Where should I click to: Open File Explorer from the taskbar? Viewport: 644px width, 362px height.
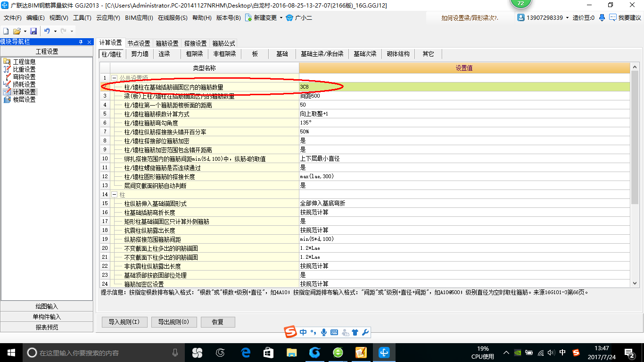coord(292,353)
